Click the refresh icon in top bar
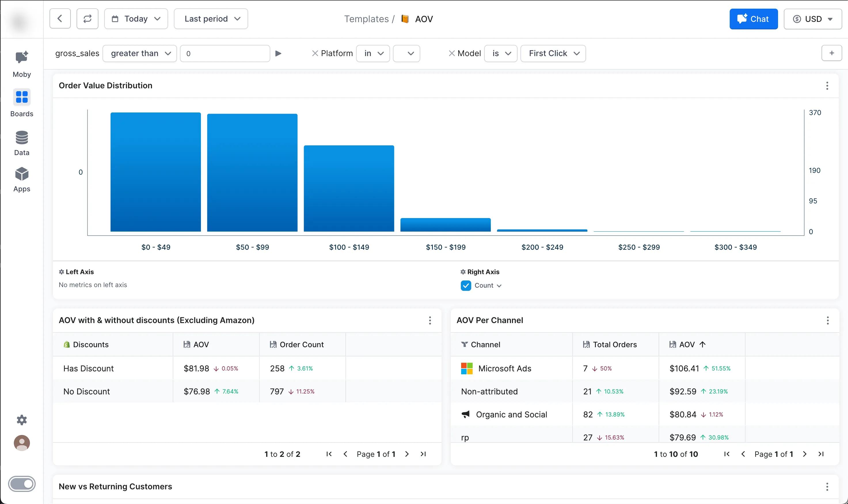The height and width of the screenshot is (504, 848). point(87,19)
